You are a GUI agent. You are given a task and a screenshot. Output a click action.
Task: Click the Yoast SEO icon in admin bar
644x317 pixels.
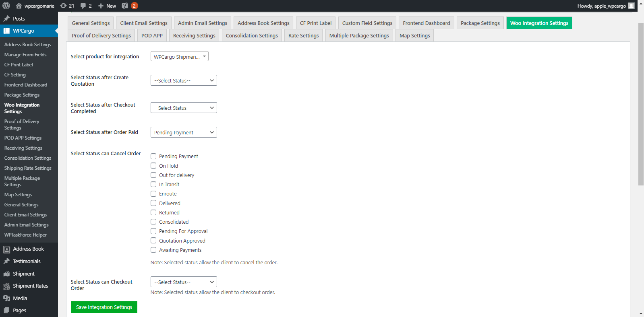[x=125, y=6]
